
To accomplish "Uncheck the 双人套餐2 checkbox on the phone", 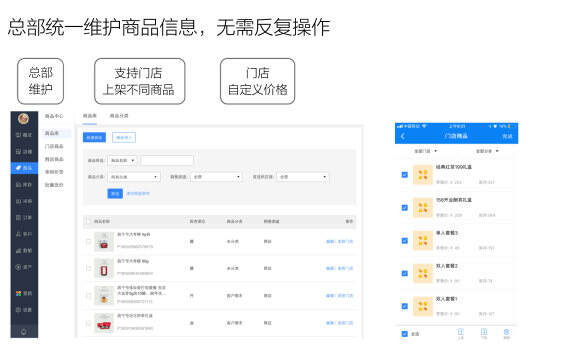I will point(405,273).
